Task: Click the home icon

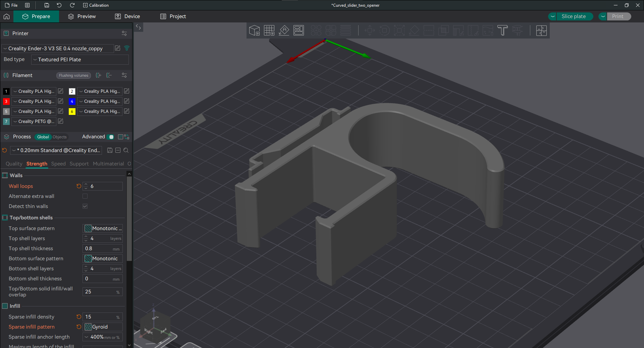Action: 7,16
